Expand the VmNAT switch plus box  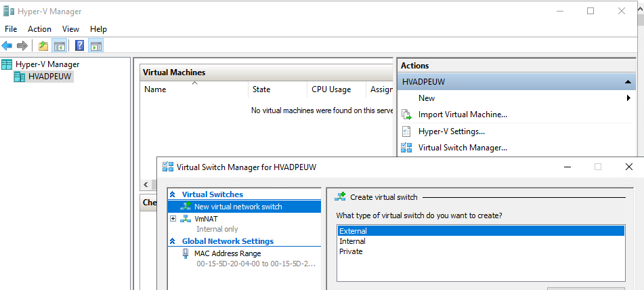(x=173, y=219)
